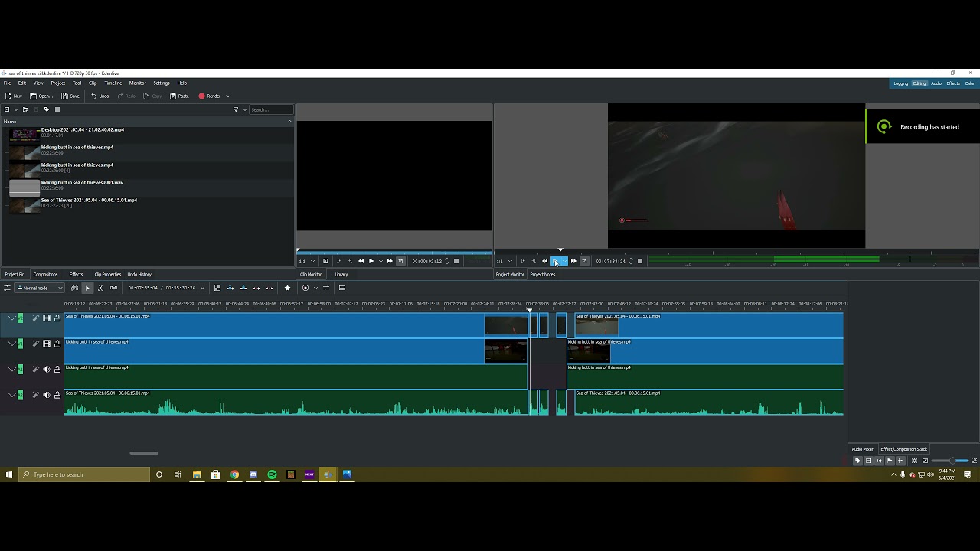Click the timeline record icon

(x=305, y=288)
